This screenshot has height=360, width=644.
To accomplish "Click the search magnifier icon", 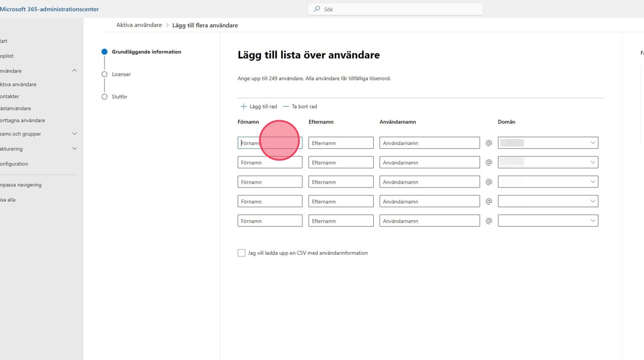I will pos(317,9).
